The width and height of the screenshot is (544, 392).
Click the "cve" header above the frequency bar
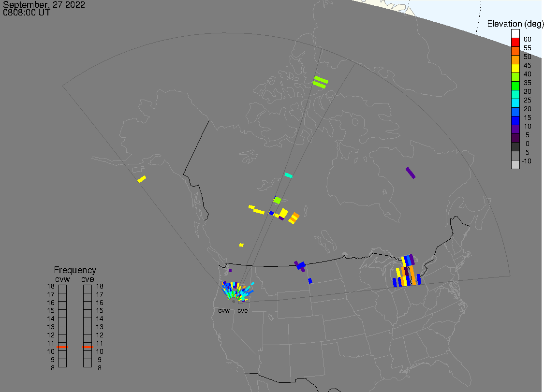(88, 279)
